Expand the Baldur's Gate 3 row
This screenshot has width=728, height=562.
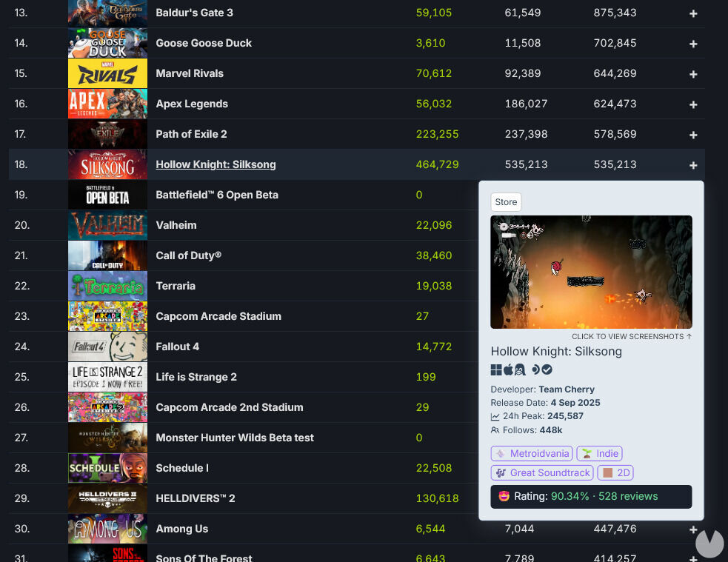tap(693, 13)
